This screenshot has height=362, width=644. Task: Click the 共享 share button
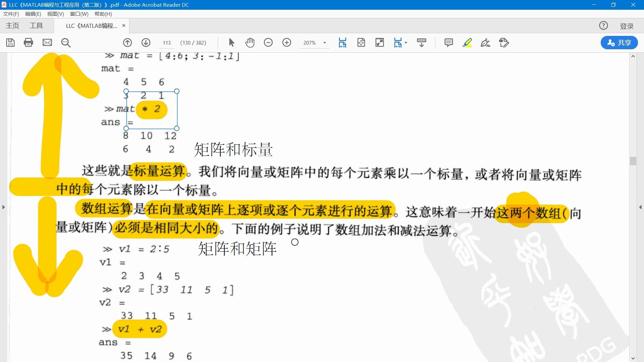click(x=619, y=43)
